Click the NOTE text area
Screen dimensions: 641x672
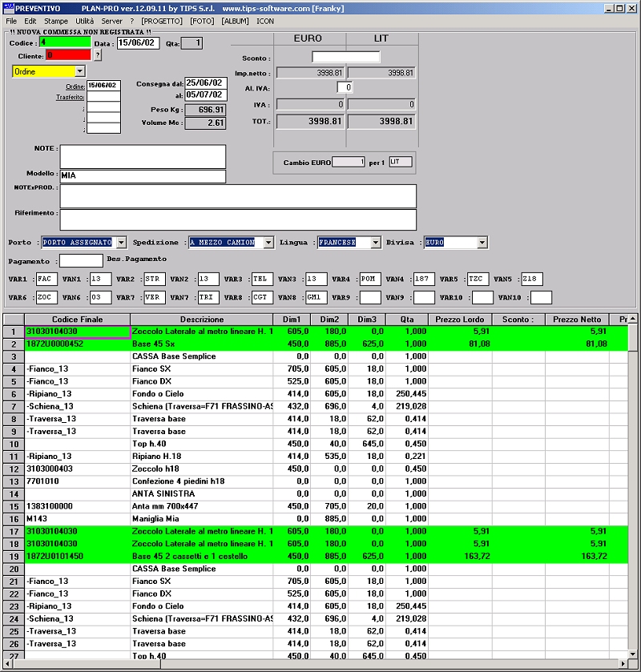[143, 156]
